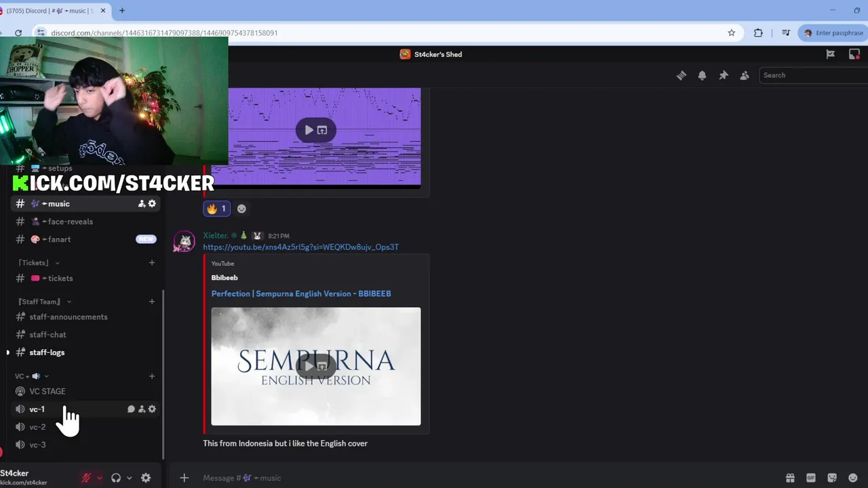Image resolution: width=868 pixels, height=488 pixels.
Task: Toggle the member list icon
Action: [745, 75]
